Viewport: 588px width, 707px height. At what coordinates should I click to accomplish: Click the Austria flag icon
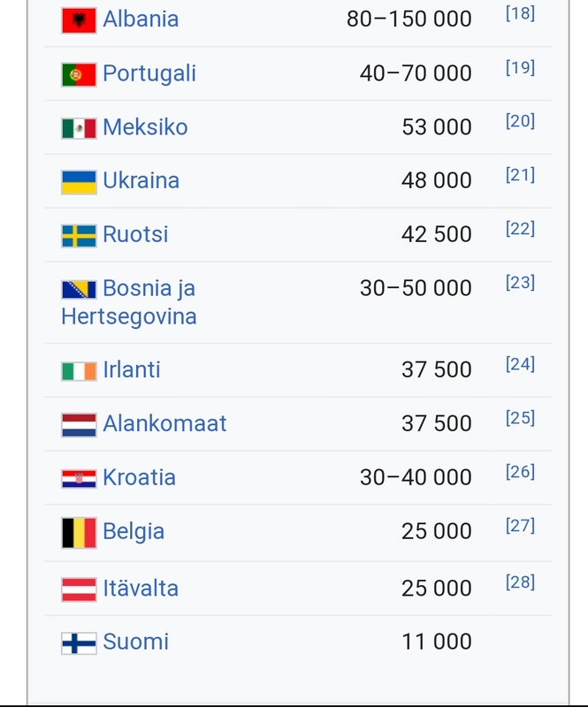coord(79,589)
